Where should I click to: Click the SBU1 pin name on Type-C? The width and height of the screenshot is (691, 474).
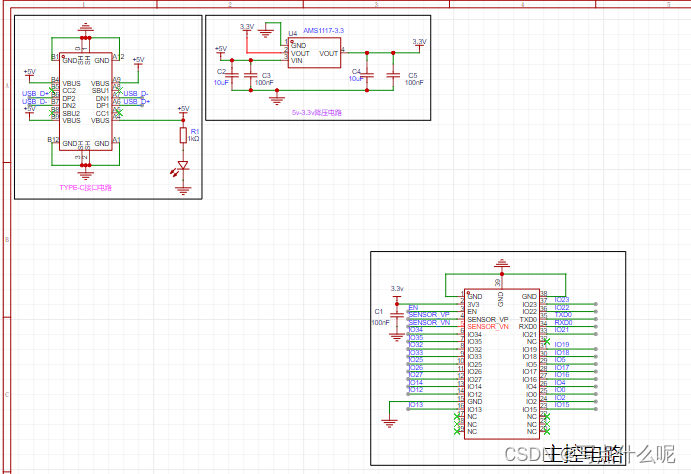[100, 90]
